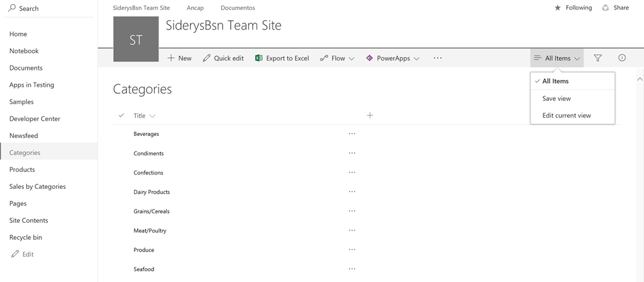Screen dimensions: 644x282
Task: Open the Documentos top navigation link
Action: 238,8
